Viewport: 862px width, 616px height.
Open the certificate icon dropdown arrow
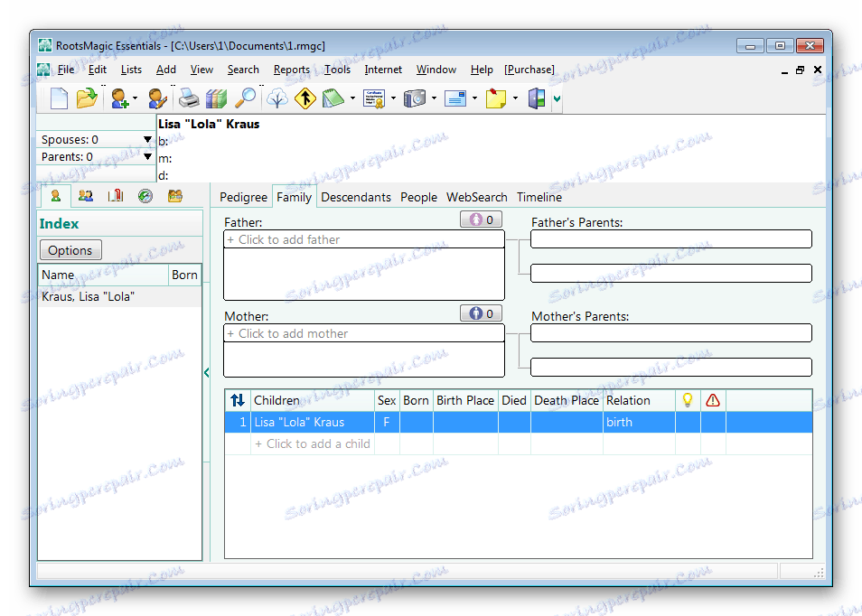(x=393, y=99)
